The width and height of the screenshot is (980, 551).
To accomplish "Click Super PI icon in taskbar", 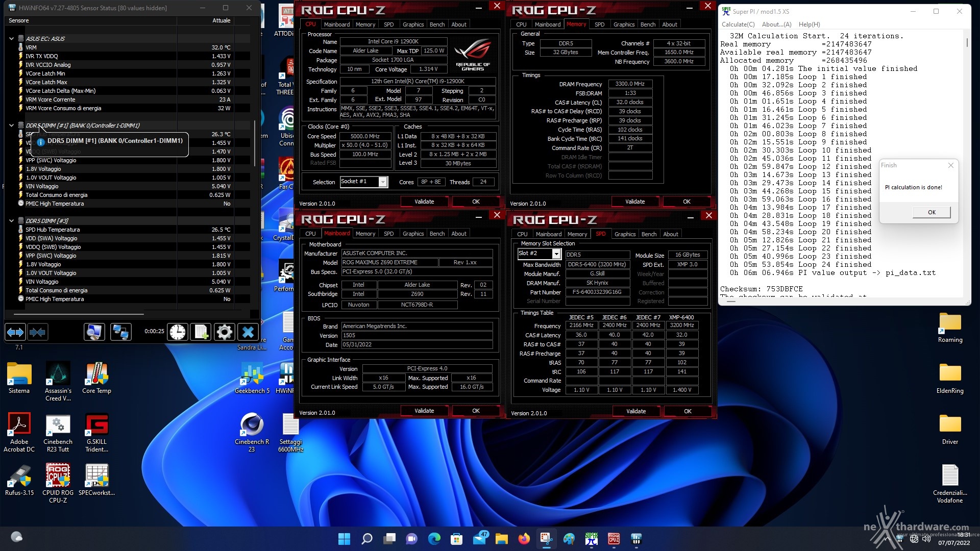I will 591,539.
